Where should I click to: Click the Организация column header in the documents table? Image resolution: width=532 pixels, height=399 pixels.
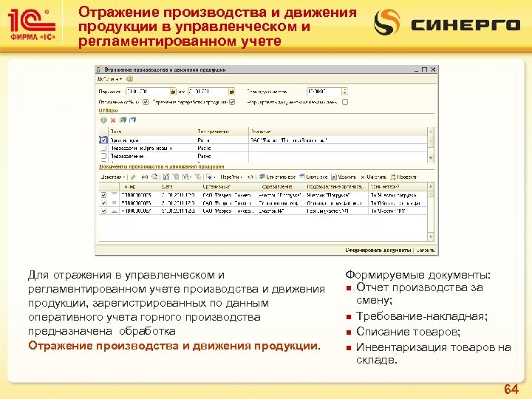[x=230, y=186]
